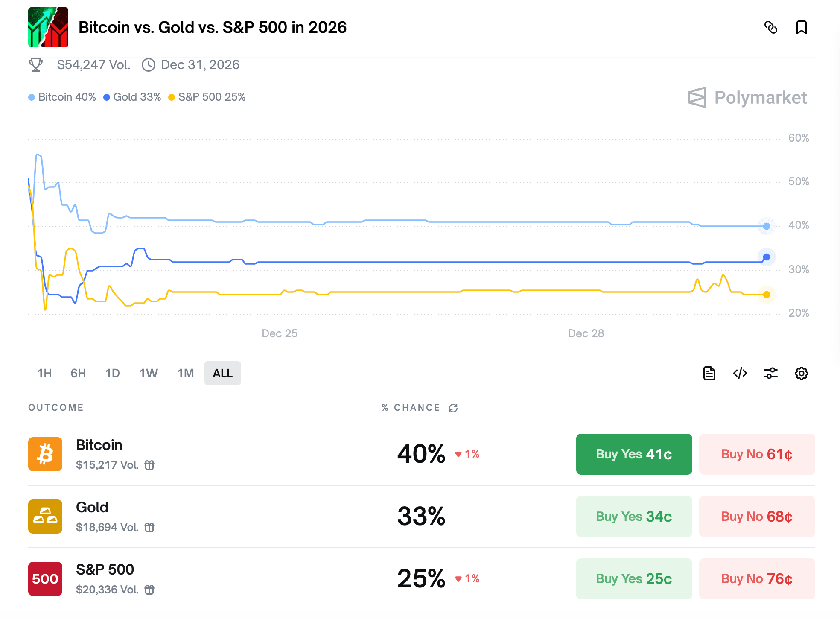
Task: Select the ALL time range
Action: point(222,373)
